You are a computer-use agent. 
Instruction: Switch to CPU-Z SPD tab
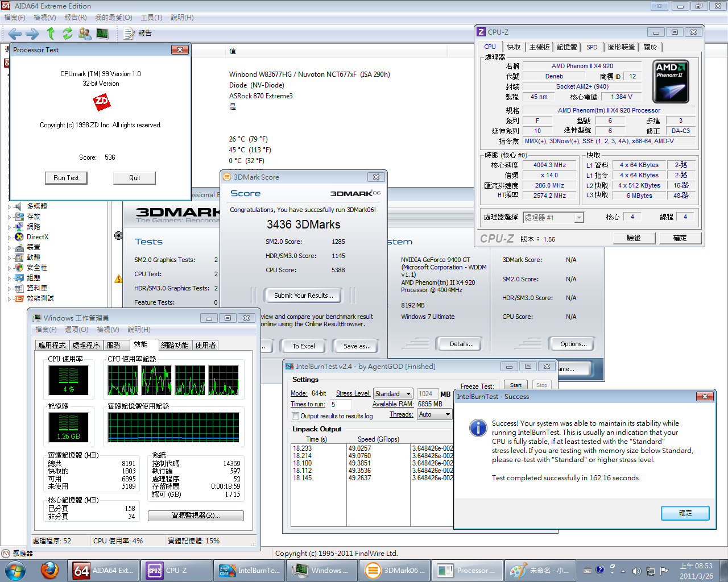tap(592, 47)
